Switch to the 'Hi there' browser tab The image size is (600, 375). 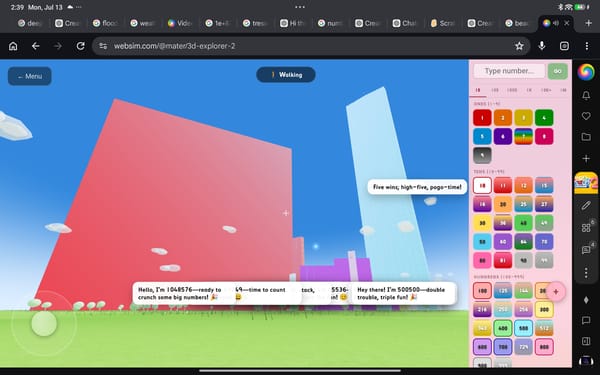coord(292,23)
